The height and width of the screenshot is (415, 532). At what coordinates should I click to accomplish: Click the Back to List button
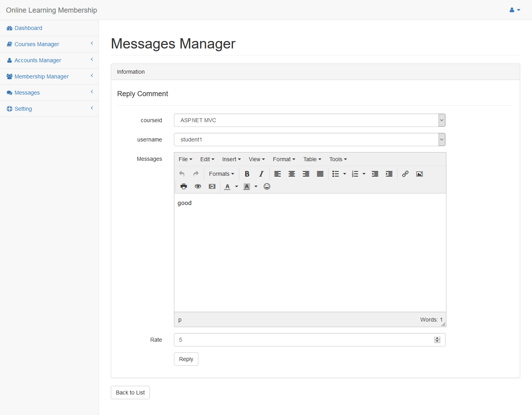130,393
